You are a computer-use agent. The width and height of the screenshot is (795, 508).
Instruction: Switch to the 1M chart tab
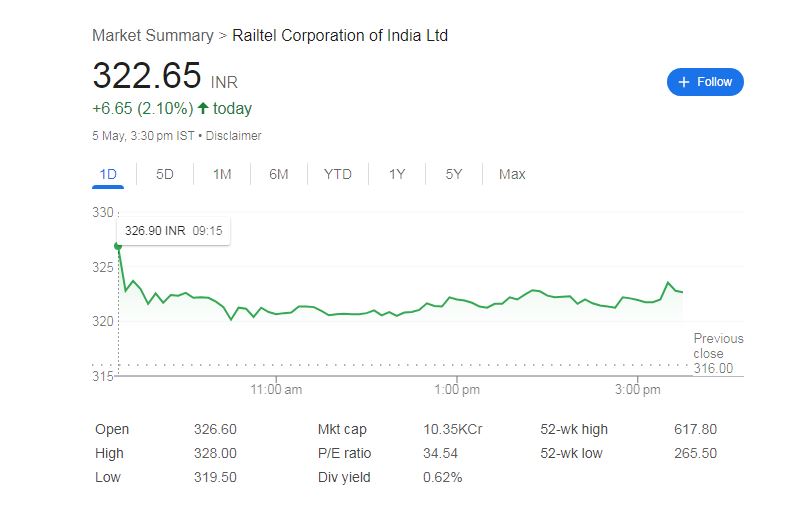point(222,174)
